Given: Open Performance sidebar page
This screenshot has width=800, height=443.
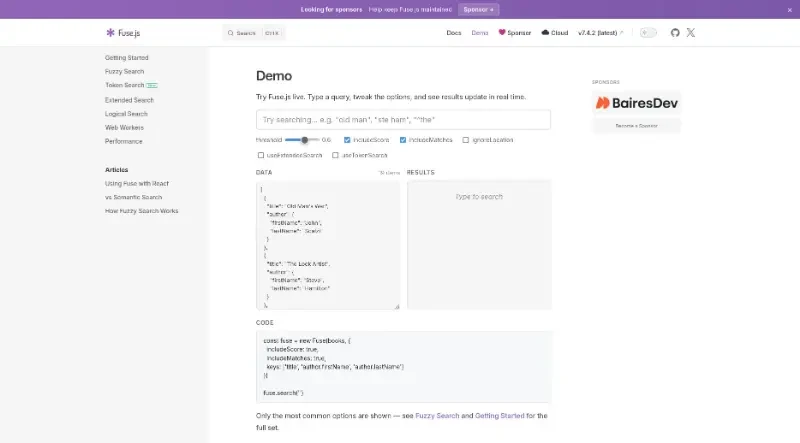Looking at the screenshot, I should coord(123,141).
